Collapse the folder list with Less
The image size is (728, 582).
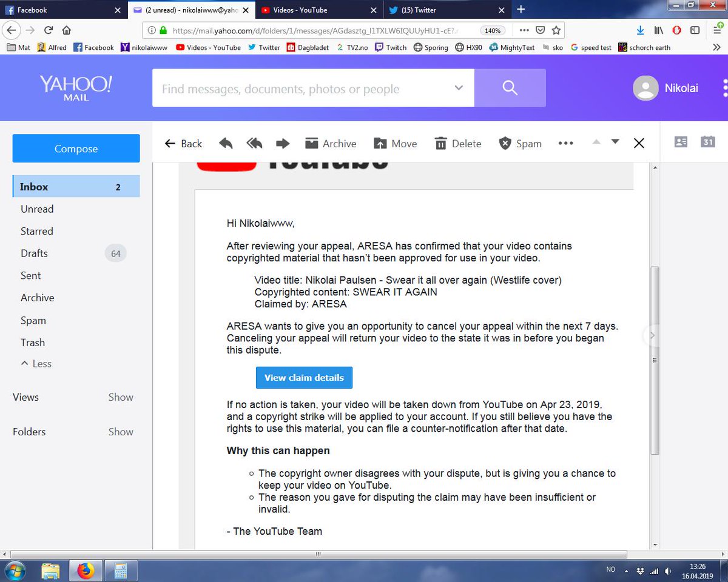[36, 364]
